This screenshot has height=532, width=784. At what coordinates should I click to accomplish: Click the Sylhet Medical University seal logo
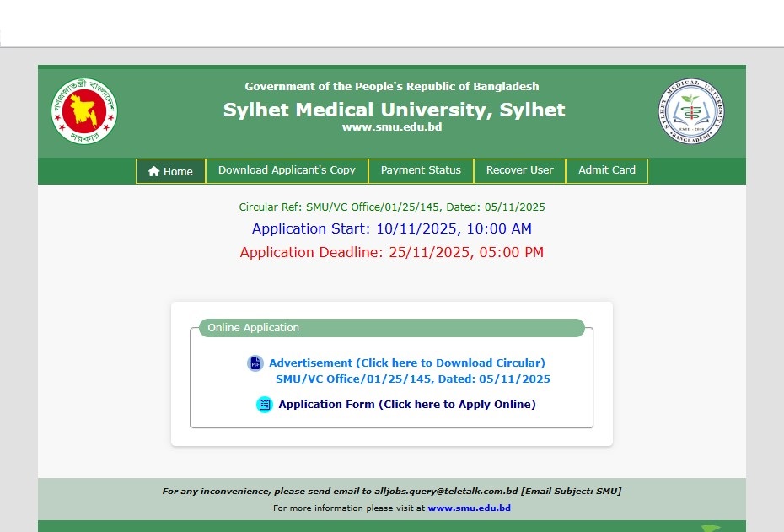[x=691, y=111]
